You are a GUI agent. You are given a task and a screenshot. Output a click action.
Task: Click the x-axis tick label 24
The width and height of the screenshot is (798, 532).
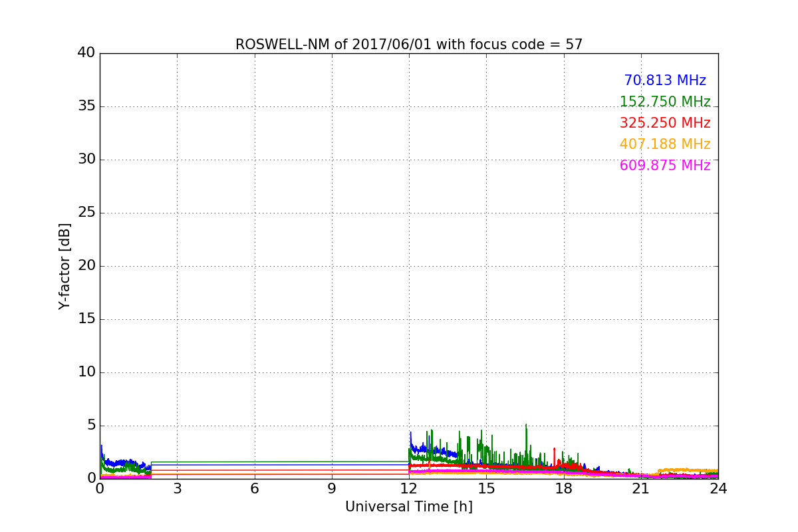pos(718,488)
